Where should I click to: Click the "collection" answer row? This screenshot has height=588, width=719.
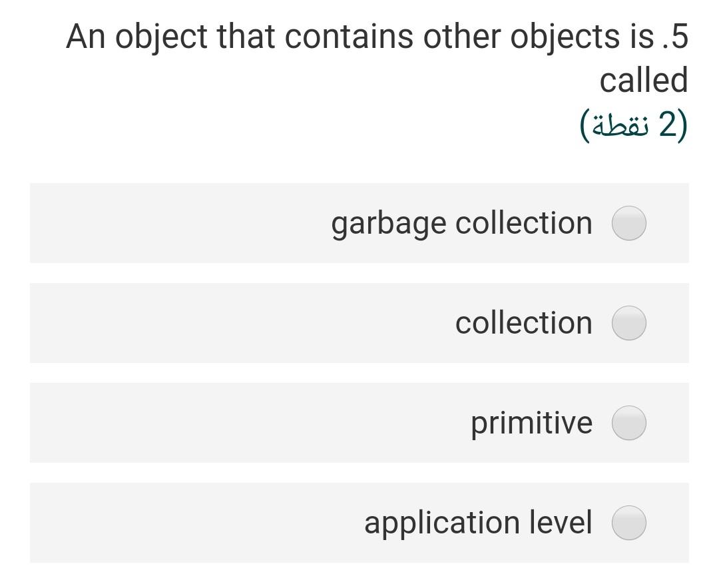point(359,323)
